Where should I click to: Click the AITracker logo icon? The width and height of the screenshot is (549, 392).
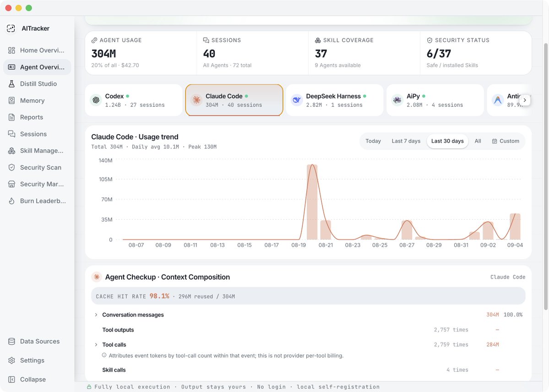point(11,28)
